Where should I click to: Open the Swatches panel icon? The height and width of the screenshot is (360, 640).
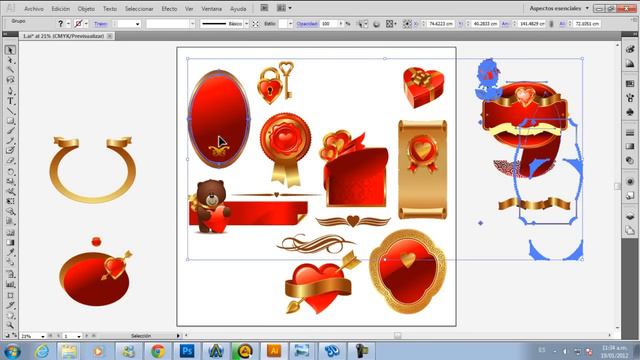pos(630,84)
